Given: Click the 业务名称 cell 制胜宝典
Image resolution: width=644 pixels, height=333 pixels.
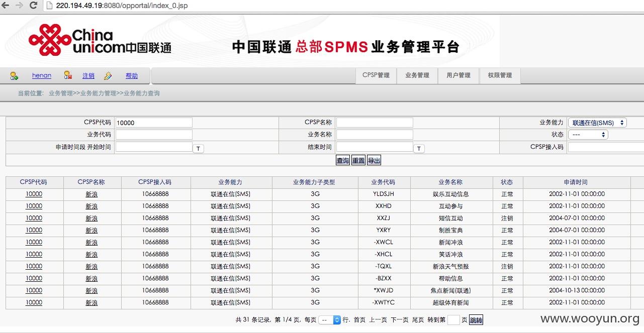Looking at the screenshot, I should pyautogui.click(x=450, y=230).
